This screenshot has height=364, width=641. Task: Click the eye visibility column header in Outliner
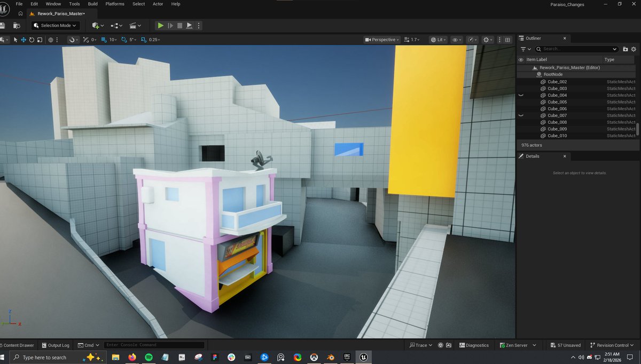pos(521,60)
